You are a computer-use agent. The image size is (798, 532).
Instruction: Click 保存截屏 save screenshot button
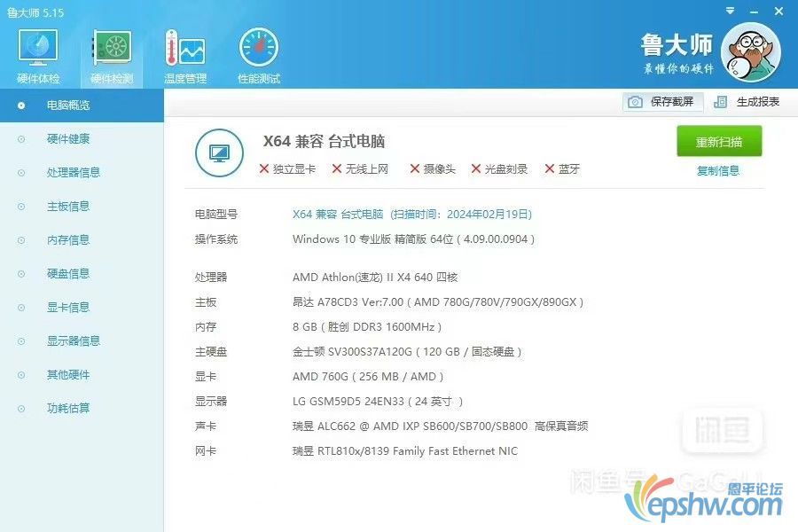click(662, 102)
